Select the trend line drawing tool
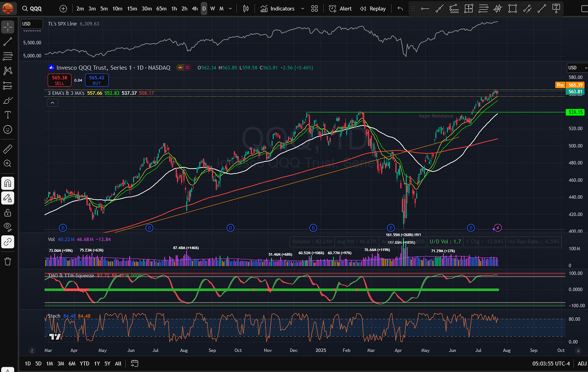 (x=8, y=41)
